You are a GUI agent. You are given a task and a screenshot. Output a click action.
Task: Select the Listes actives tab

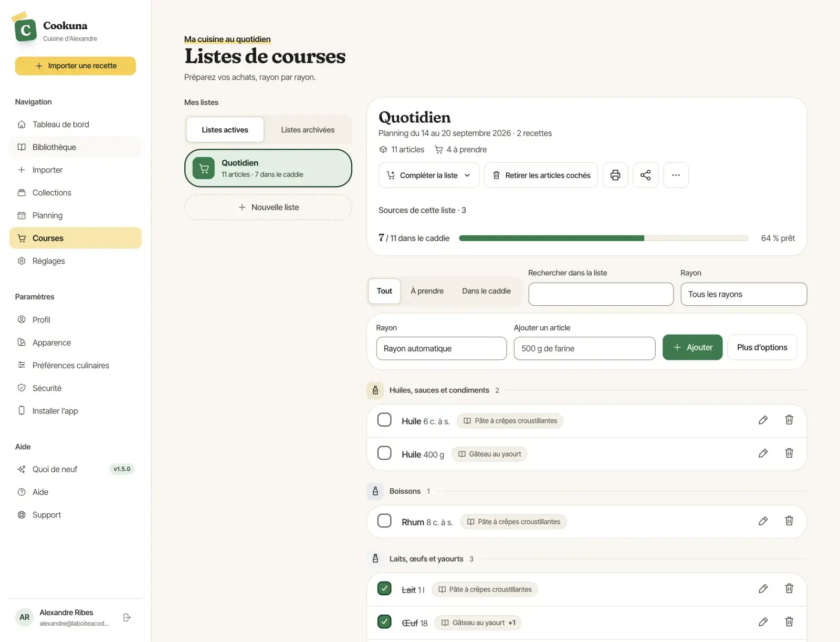[225, 130]
